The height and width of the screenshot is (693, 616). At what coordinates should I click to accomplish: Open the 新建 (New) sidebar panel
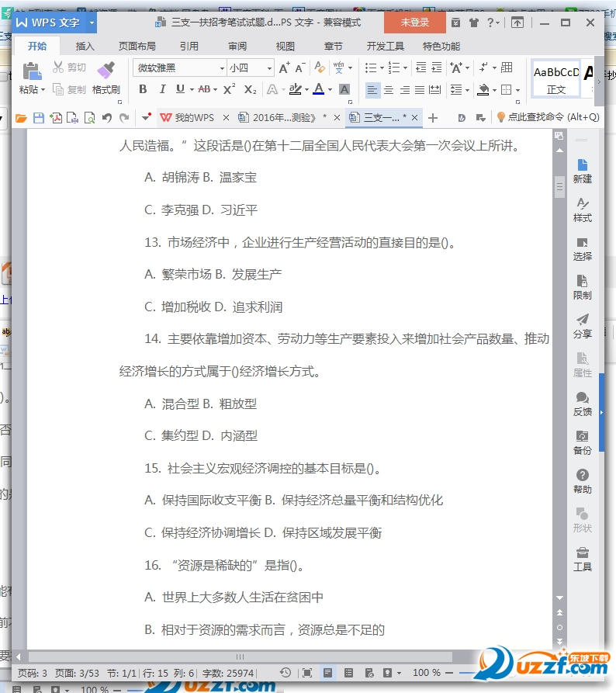582,171
